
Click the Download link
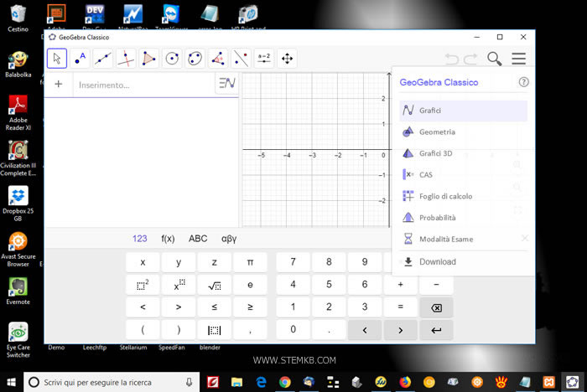coord(438,261)
